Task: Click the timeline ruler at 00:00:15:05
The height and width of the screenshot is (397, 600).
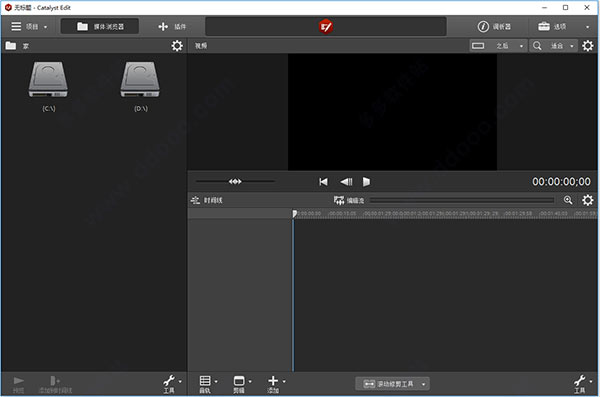Action: pyautogui.click(x=342, y=213)
